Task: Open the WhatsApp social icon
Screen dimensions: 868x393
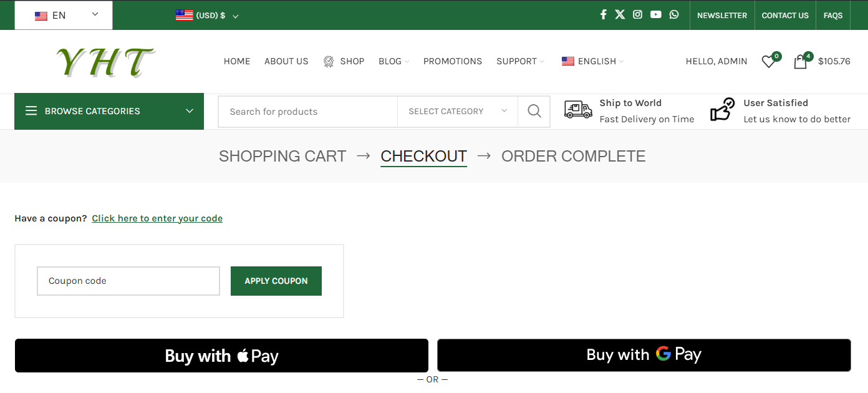Action: (674, 14)
